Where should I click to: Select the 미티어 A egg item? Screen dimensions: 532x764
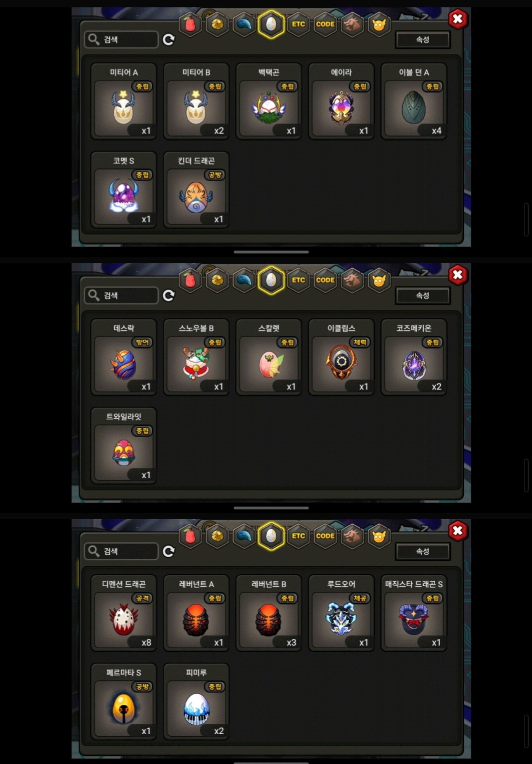tap(124, 101)
